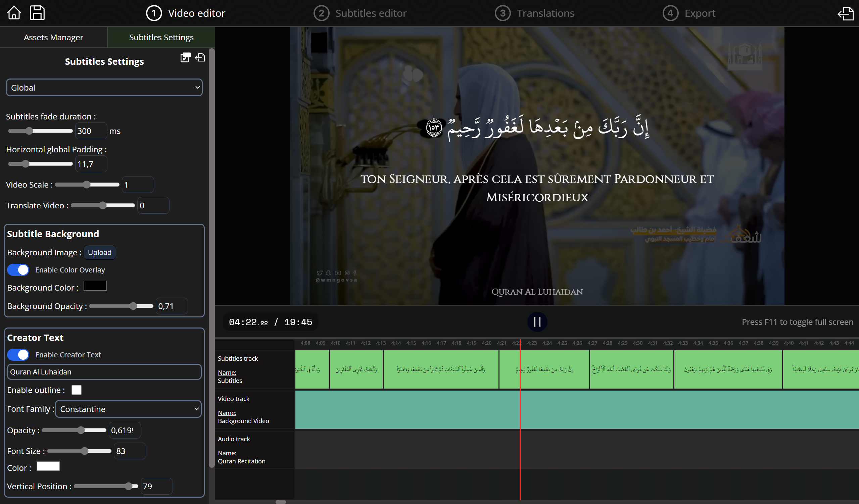Adjust the Font Size slider
Viewport: 859px width, 504px height.
coord(80,451)
